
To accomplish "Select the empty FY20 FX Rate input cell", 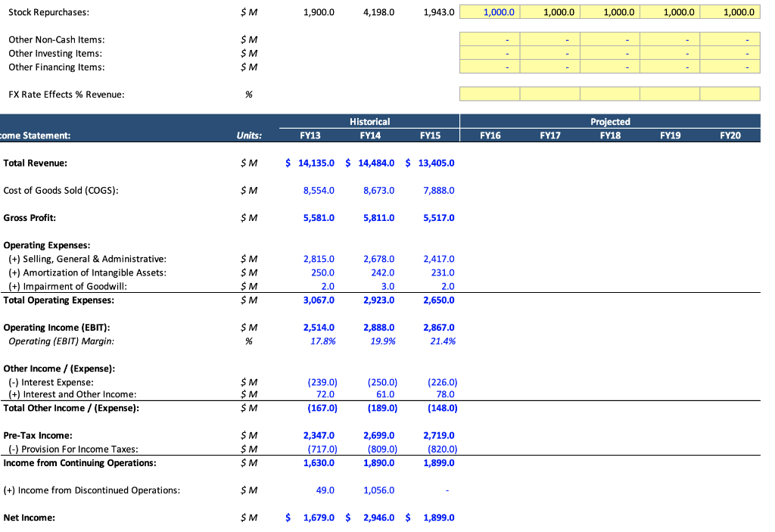I will pos(728,93).
